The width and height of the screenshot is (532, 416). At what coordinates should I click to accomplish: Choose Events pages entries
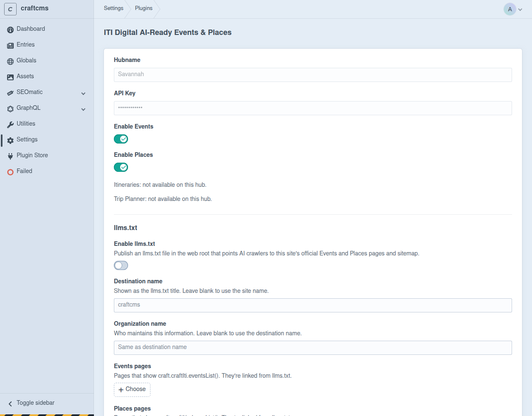[x=132, y=390]
